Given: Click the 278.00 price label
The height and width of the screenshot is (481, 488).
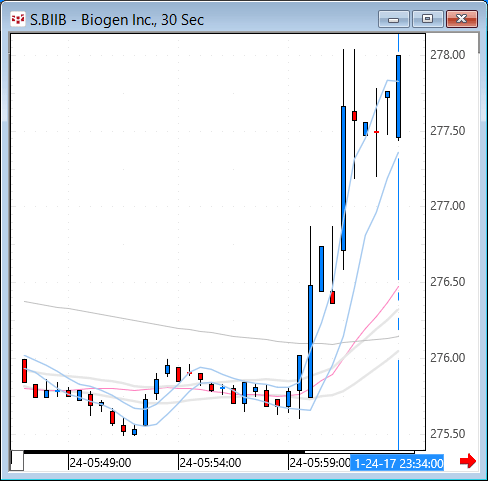Looking at the screenshot, I should 447,55.
